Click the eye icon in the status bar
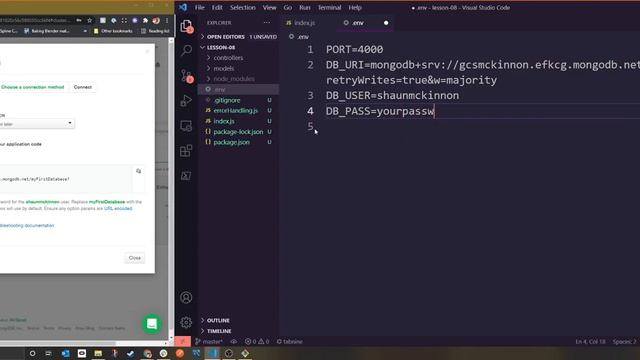 [233, 342]
